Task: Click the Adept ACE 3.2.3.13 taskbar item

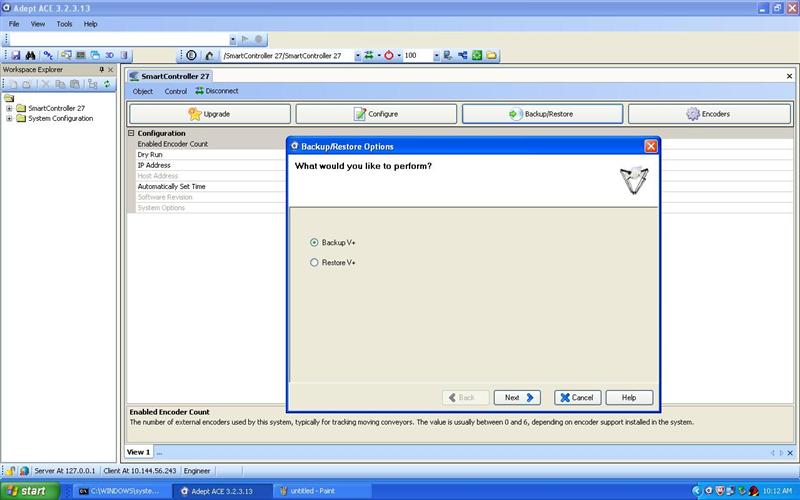Action: point(221,491)
